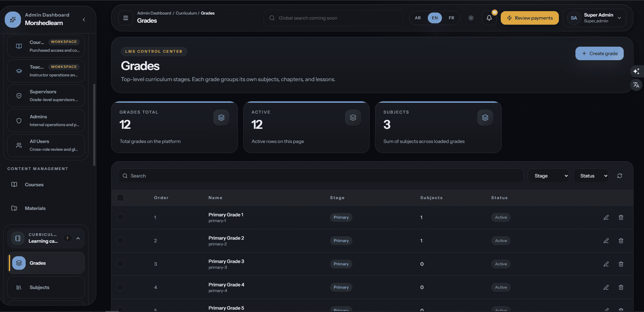The image size is (644, 312).
Task: Open the Status filter dropdown
Action: 591,176
